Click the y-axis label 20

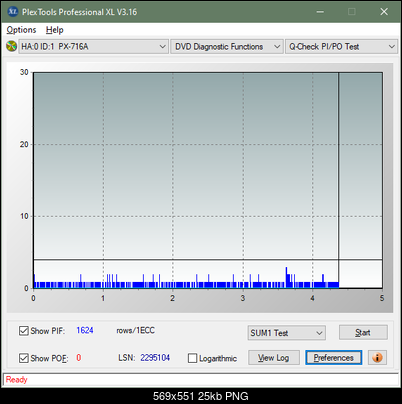click(x=24, y=144)
